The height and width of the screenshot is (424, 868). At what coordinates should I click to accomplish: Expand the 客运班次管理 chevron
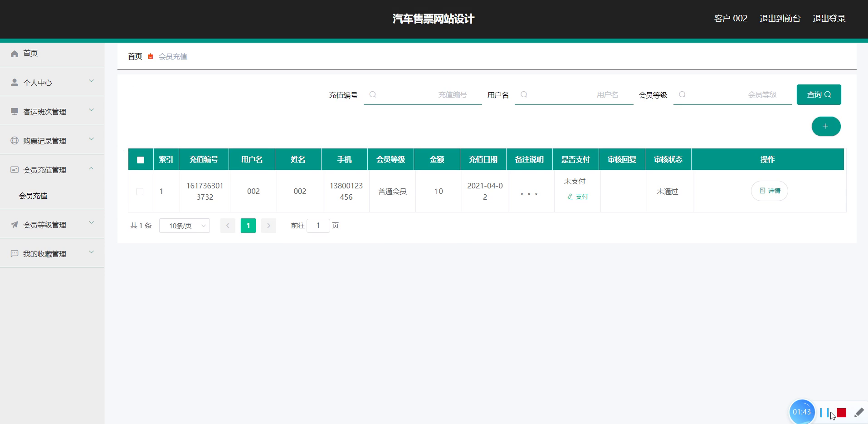coord(91,110)
